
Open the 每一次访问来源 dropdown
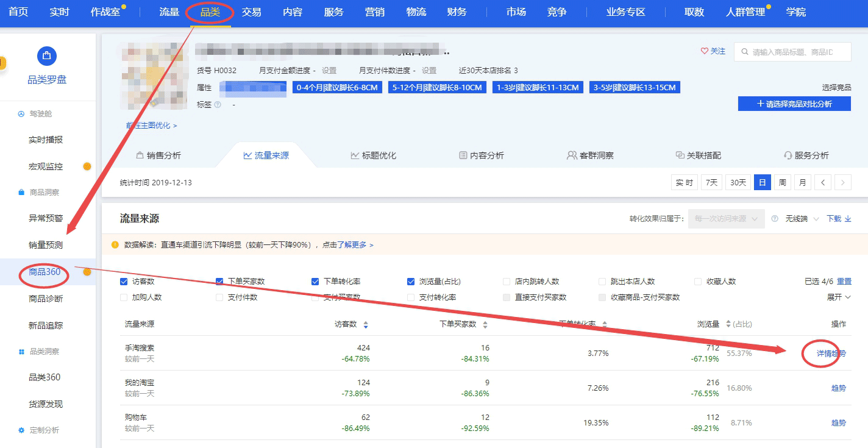726,219
